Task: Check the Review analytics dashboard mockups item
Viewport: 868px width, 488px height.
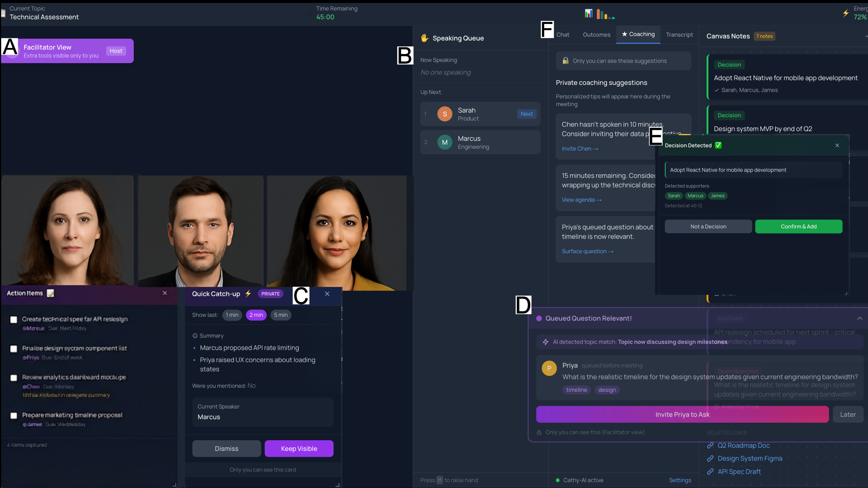Action: pos(14,378)
